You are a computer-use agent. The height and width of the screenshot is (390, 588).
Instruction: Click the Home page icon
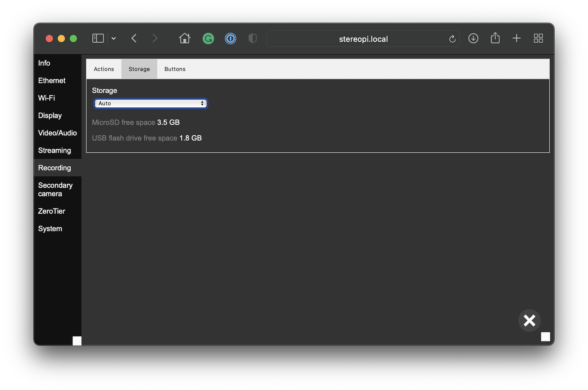(185, 38)
